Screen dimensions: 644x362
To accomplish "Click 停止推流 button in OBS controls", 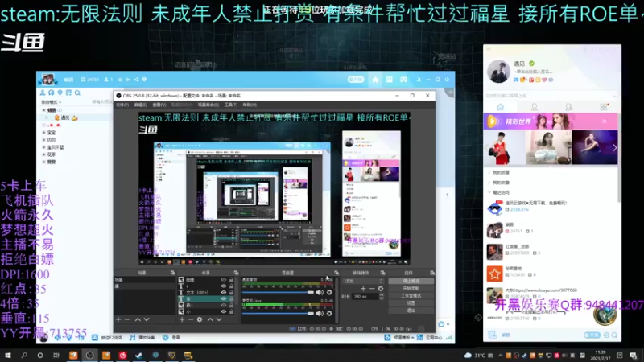I will pyautogui.click(x=411, y=281).
